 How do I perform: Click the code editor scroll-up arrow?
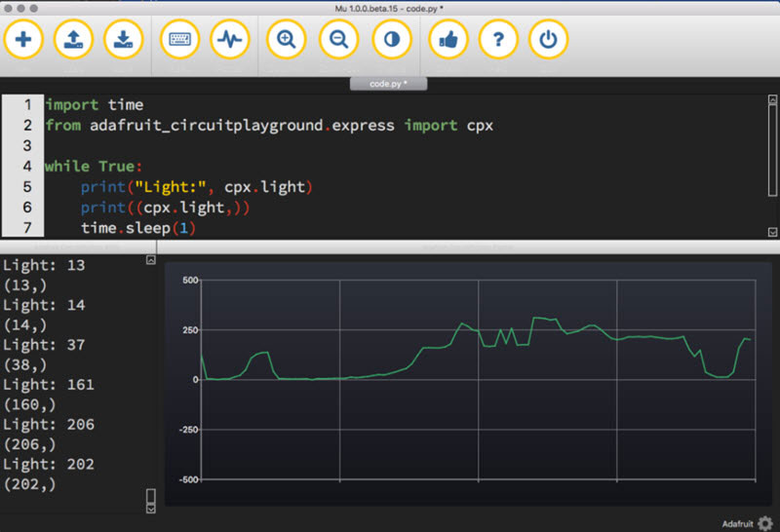772,98
